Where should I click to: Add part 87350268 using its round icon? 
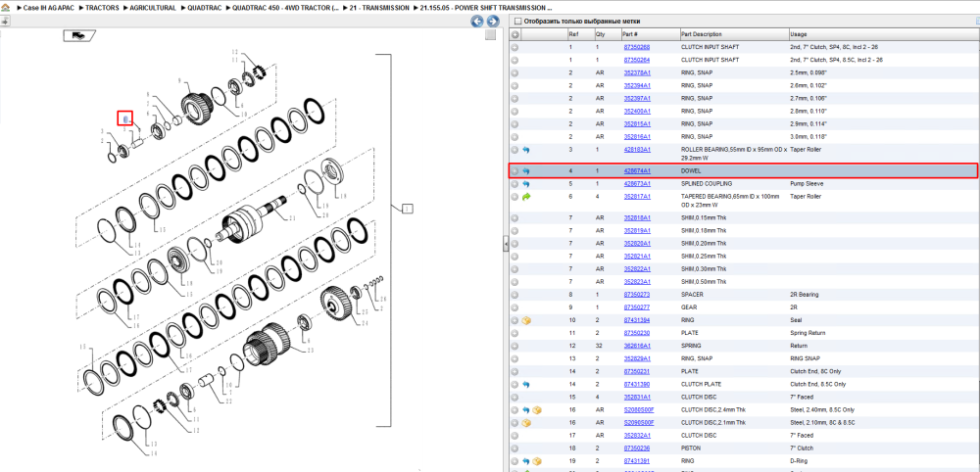(515, 47)
